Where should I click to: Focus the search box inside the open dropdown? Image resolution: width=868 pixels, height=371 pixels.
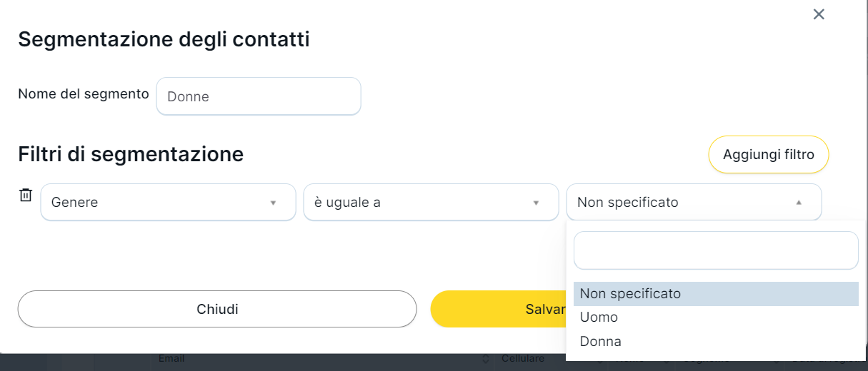[716, 250]
